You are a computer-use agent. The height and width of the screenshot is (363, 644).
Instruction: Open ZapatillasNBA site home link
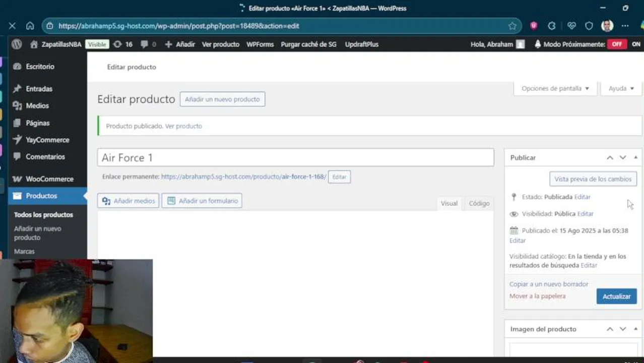[56, 44]
